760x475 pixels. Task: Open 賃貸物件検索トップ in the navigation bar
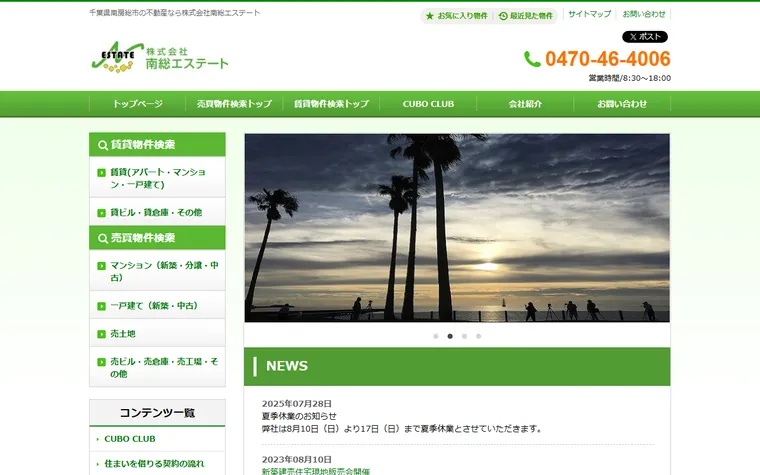(331, 104)
